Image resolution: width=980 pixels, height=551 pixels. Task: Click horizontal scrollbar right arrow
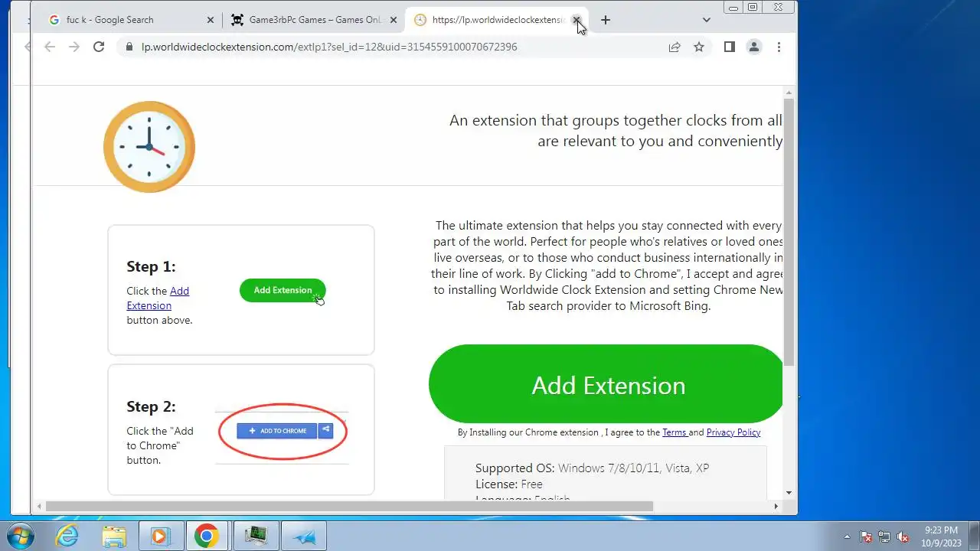pyautogui.click(x=776, y=506)
